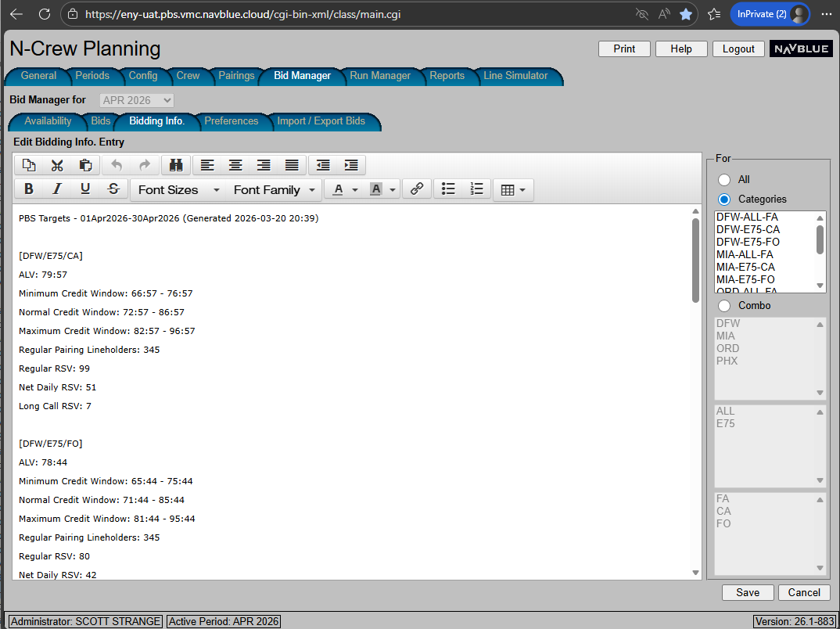This screenshot has height=629, width=840.
Task: Open the APR 2026 period dropdown
Action: (x=137, y=100)
